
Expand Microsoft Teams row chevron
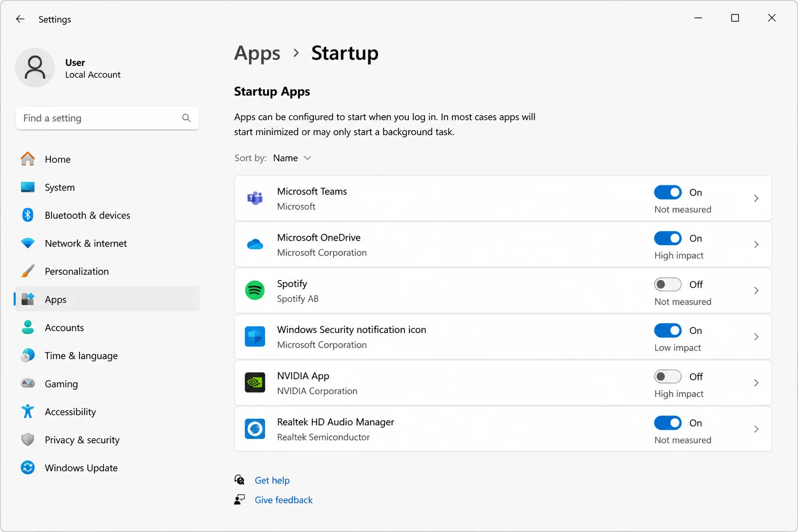point(756,198)
